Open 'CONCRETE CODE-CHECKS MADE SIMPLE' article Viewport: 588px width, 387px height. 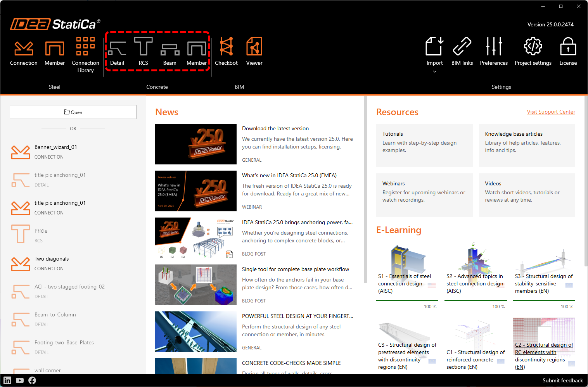(291, 363)
